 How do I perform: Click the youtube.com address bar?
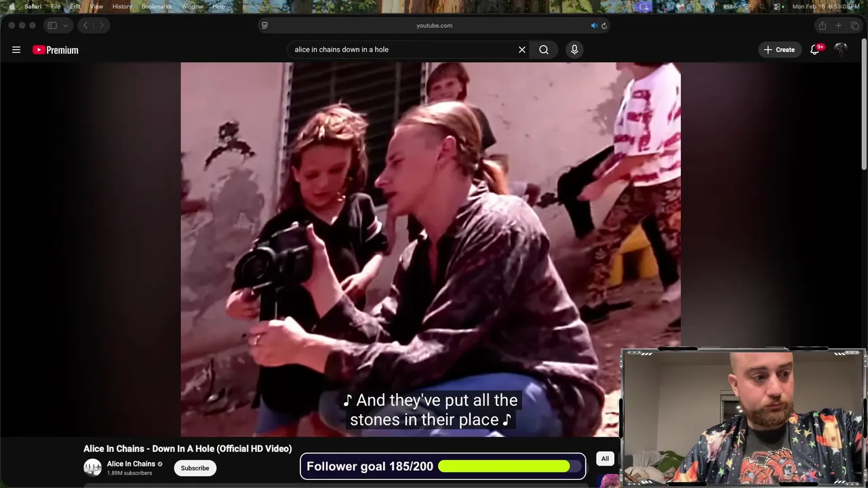[x=434, y=25]
